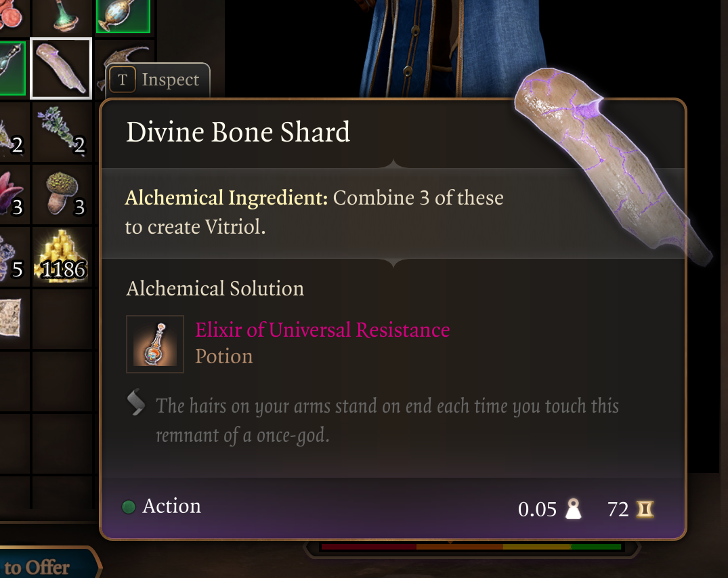Click the Elixir of Universal Resistance potion icon
Screen dimensions: 728x578
pyautogui.click(x=155, y=344)
